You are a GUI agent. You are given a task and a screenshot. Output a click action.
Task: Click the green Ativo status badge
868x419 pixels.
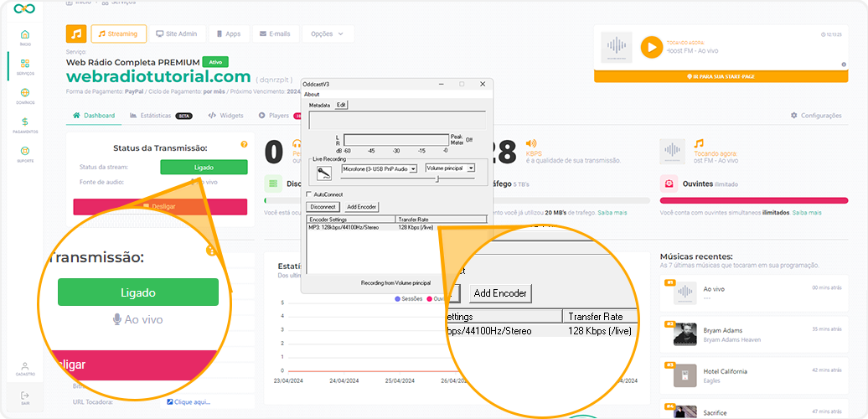(215, 62)
